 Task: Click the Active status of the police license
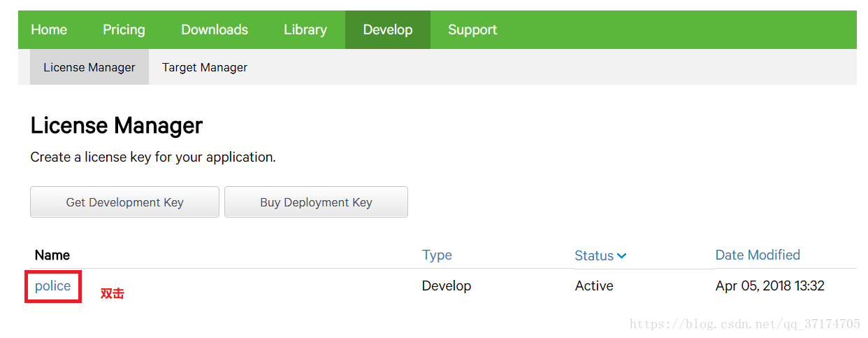click(x=594, y=286)
